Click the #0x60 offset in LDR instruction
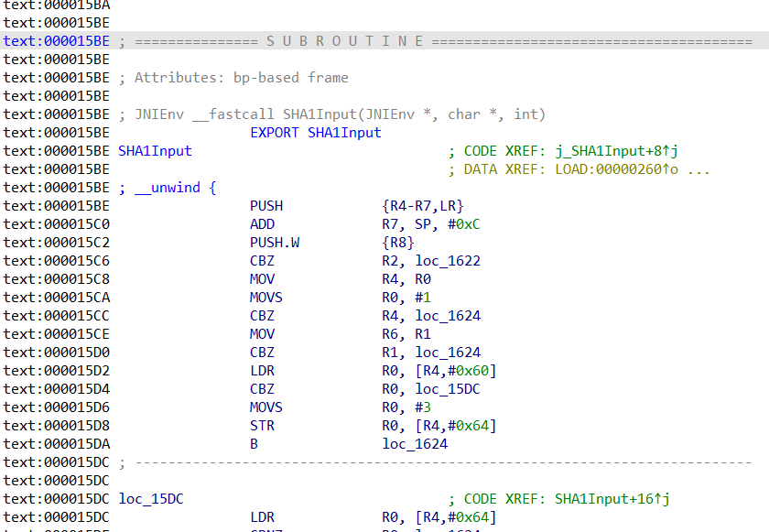 (x=471, y=371)
